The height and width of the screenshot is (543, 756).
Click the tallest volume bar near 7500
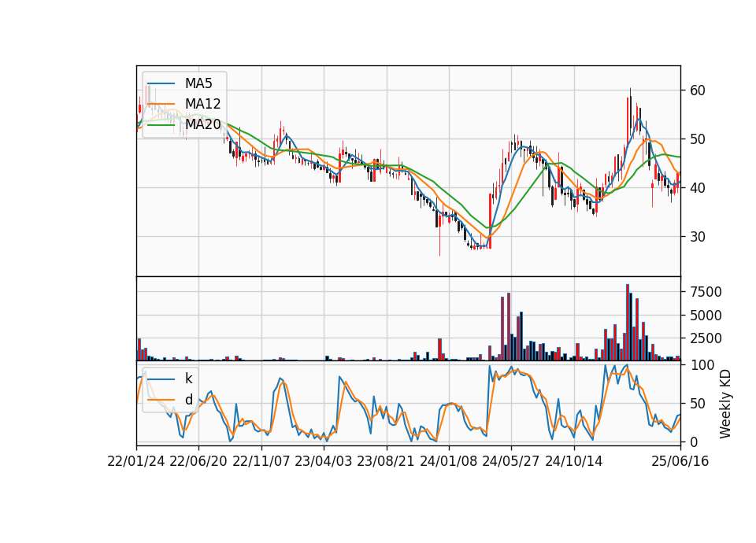(628, 323)
